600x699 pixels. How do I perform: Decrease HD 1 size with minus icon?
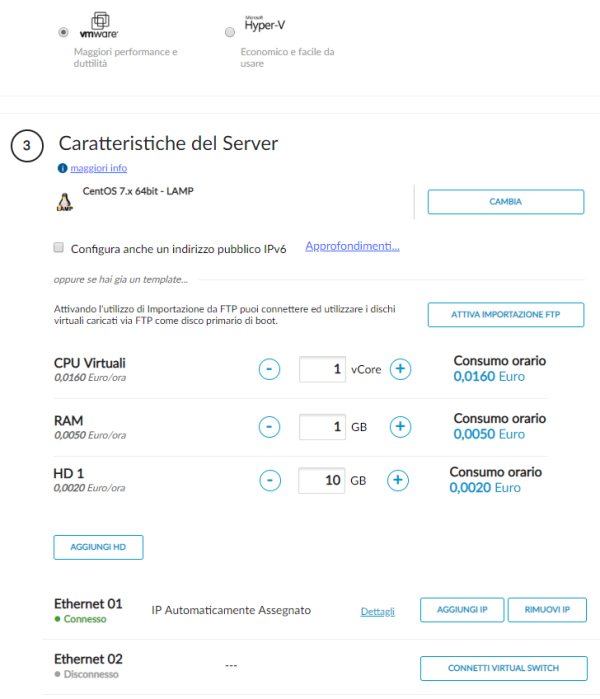tap(270, 480)
